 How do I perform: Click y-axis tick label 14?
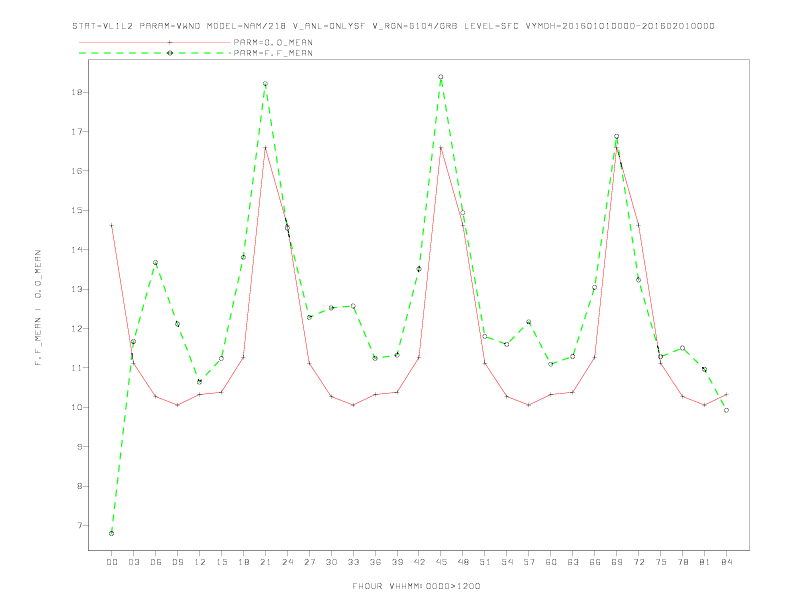pyautogui.click(x=77, y=250)
